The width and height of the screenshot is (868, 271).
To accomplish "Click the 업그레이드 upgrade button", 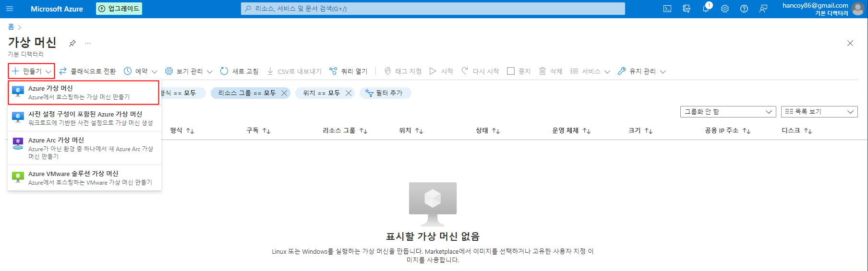I will click(119, 9).
